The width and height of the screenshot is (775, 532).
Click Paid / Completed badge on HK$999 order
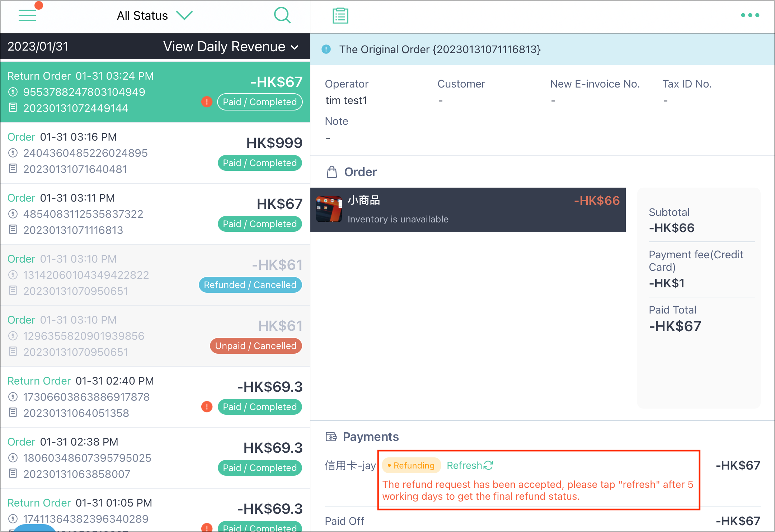pyautogui.click(x=260, y=163)
